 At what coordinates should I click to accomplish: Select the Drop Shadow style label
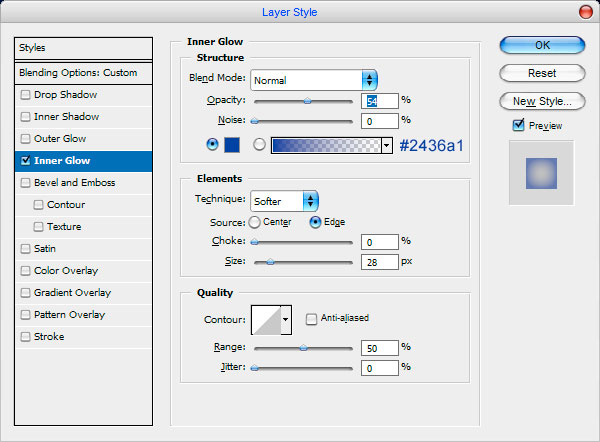65,95
